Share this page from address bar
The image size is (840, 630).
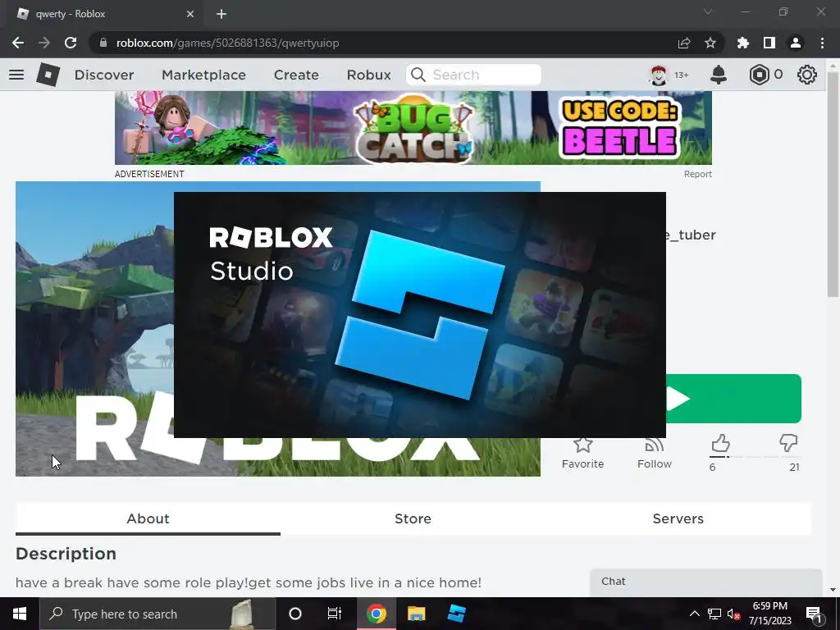coord(684,43)
